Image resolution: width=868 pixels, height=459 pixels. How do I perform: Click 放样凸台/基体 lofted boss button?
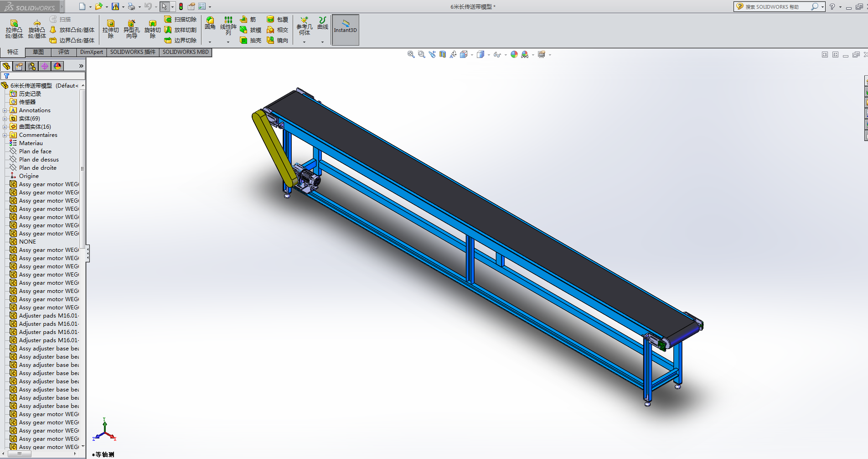[x=72, y=30]
